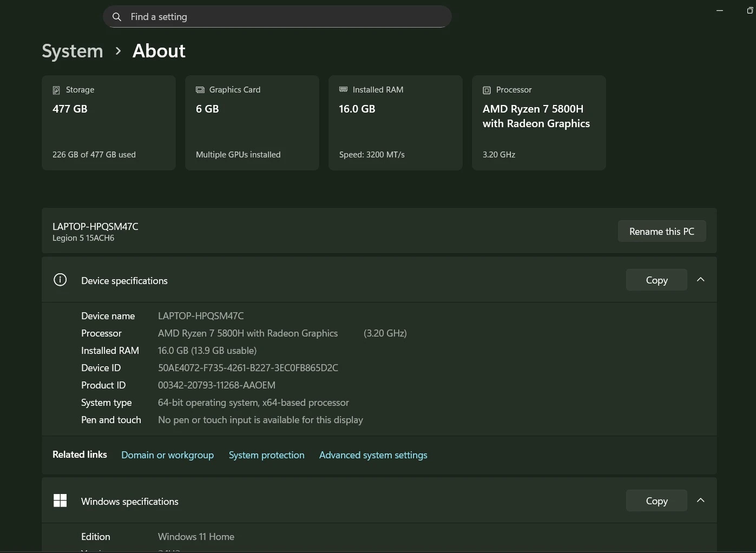Open the Processor AMD Ryzen card

pyautogui.click(x=539, y=123)
